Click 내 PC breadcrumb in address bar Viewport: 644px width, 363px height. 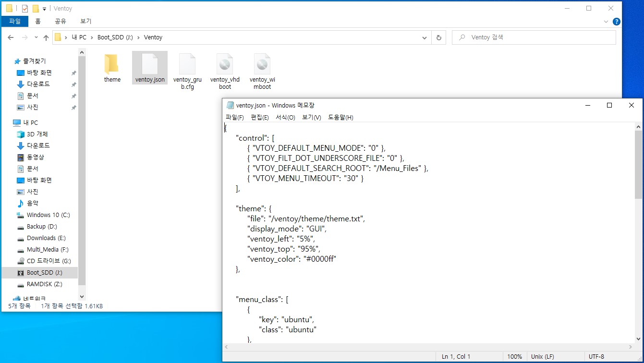(79, 37)
